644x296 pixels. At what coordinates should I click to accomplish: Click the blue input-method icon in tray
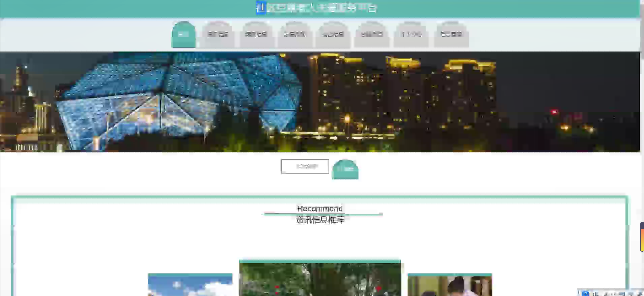point(585,293)
